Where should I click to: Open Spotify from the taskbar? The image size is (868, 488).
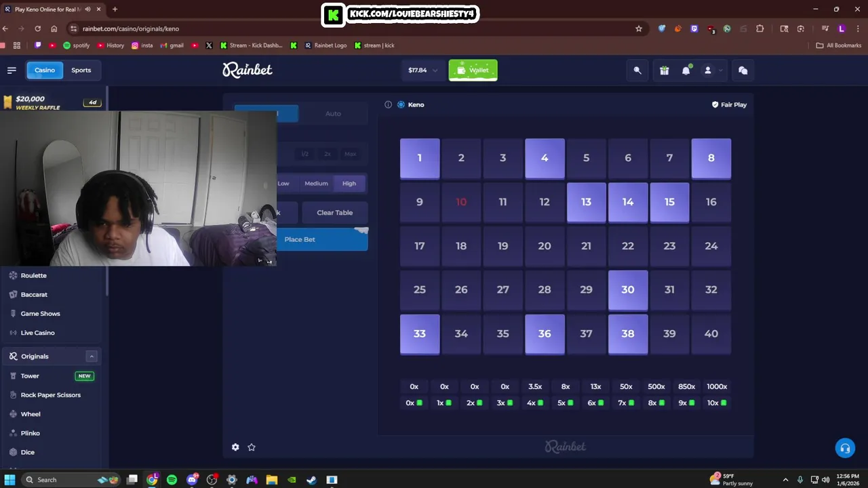pos(172,480)
